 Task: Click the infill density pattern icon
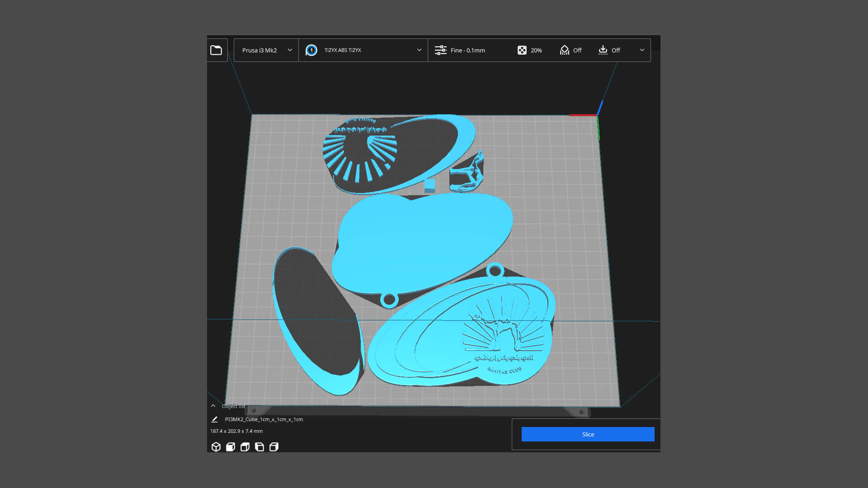[x=522, y=50]
